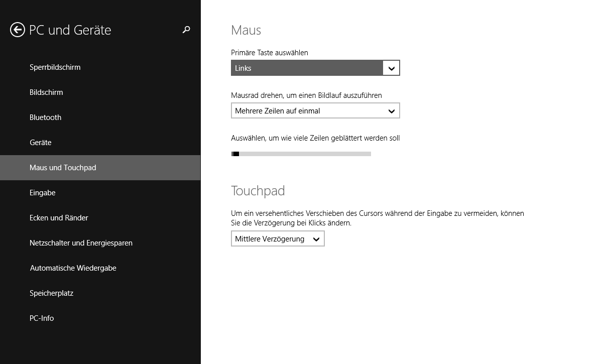Go to Bildschirm settings
Screen dimensions: 606x364
pos(46,92)
